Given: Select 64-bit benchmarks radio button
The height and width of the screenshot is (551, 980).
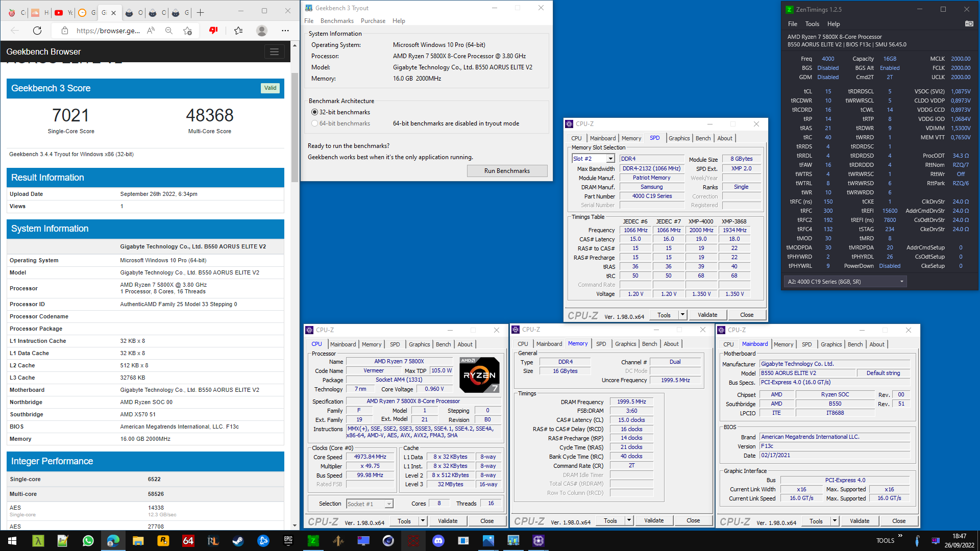Looking at the screenshot, I should tap(314, 123).
